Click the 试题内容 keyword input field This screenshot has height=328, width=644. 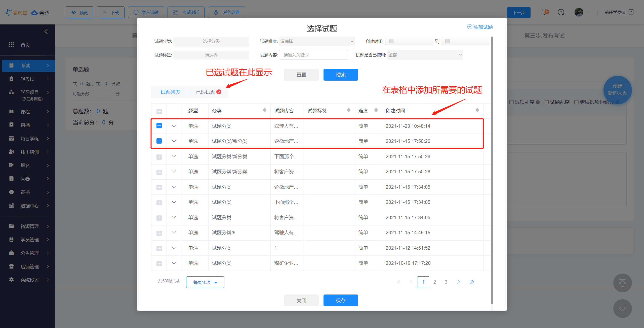313,55
